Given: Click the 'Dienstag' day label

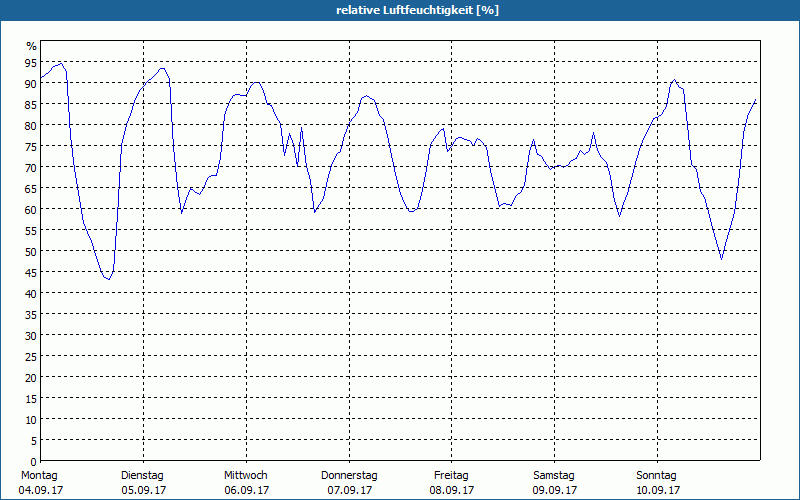Looking at the screenshot, I should 142,476.
